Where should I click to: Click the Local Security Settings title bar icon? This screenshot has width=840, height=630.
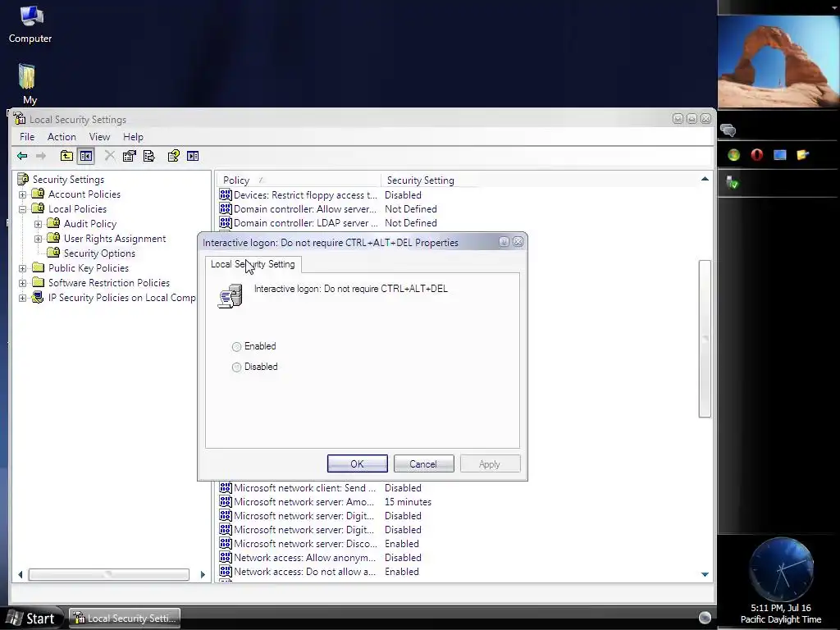tap(20, 118)
